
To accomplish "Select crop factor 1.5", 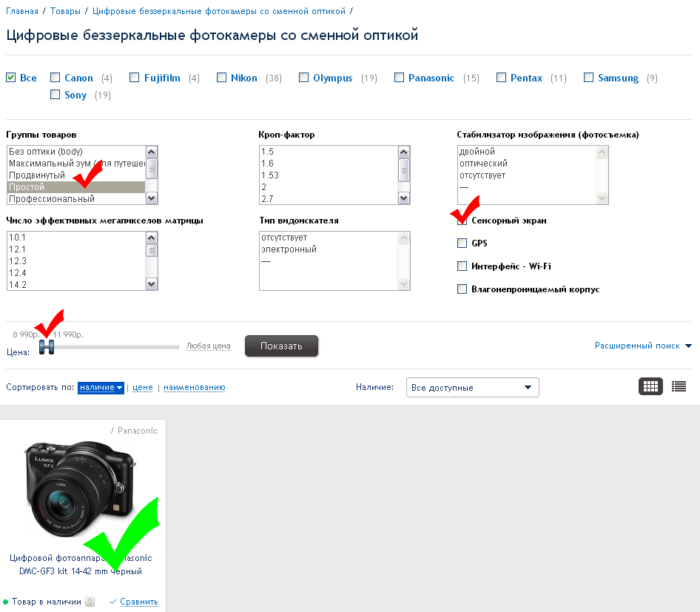I will tap(329, 152).
